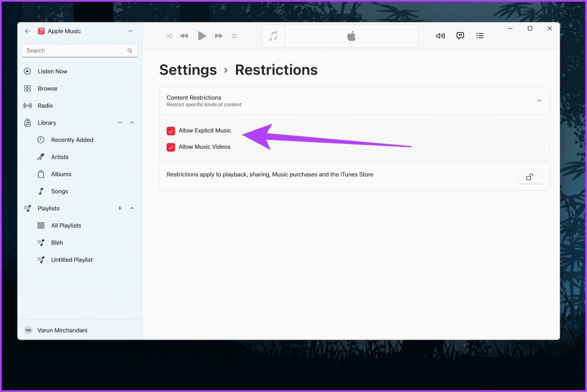Screen dimensions: 587x392
Task: Click into the Search field
Action: (79, 51)
